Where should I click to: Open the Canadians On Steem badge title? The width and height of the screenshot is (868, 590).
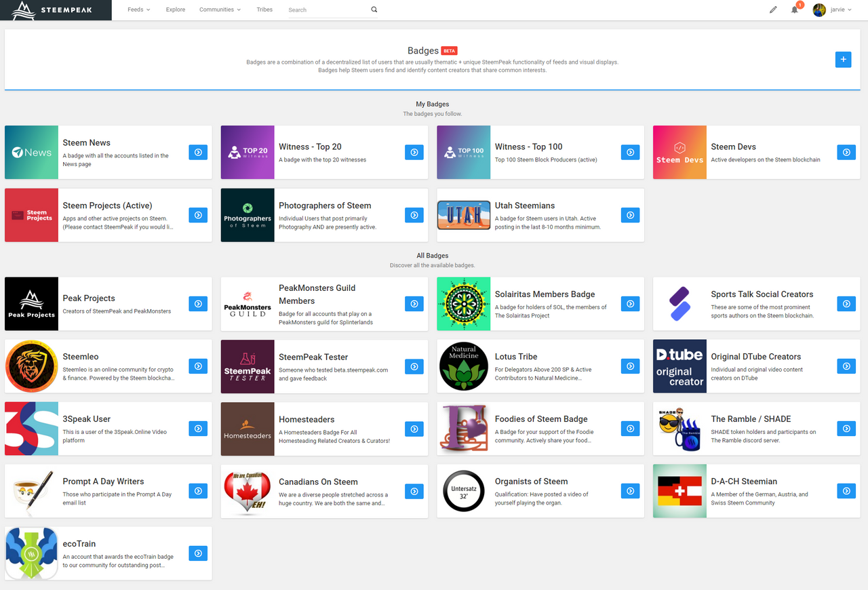[x=318, y=481]
